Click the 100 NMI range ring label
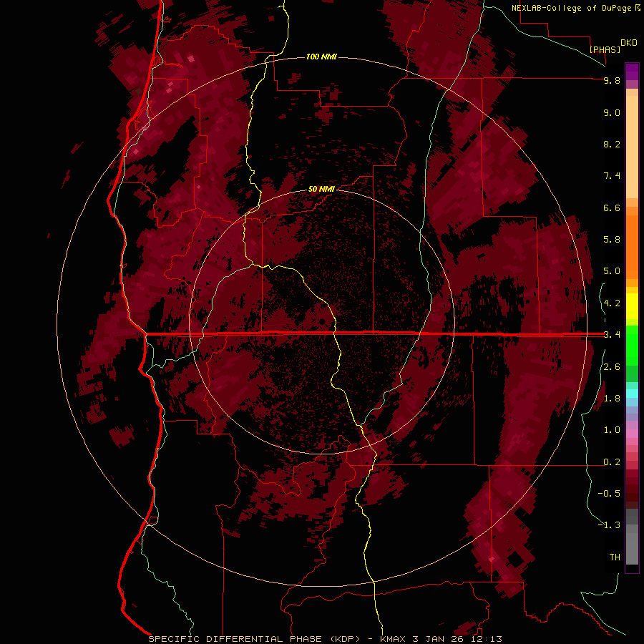This screenshot has width=644, height=644. point(321,57)
